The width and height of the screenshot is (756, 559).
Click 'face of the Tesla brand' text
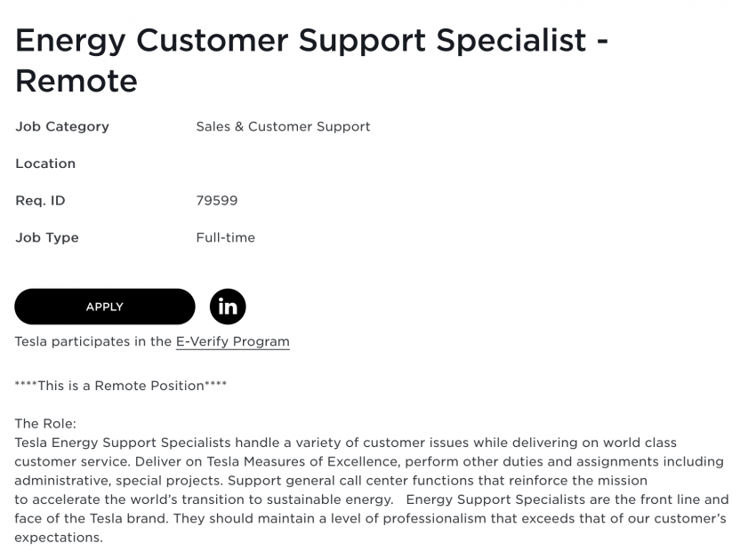click(x=92, y=518)
